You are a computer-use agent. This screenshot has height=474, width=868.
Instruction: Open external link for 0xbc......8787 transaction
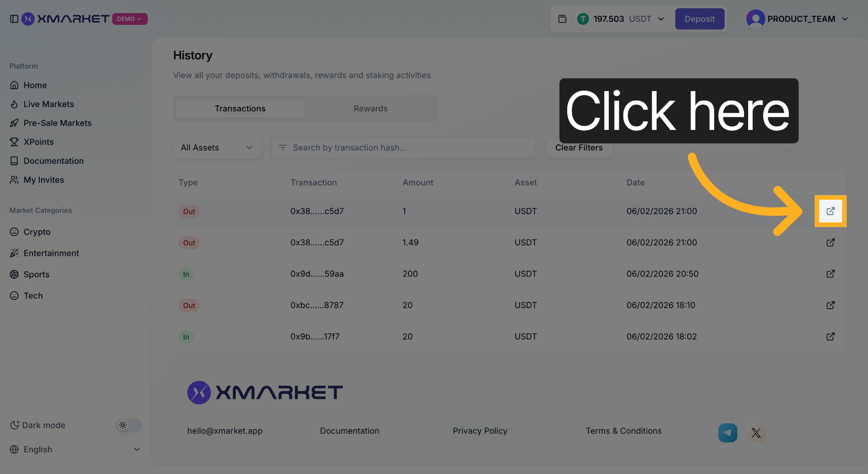click(830, 305)
